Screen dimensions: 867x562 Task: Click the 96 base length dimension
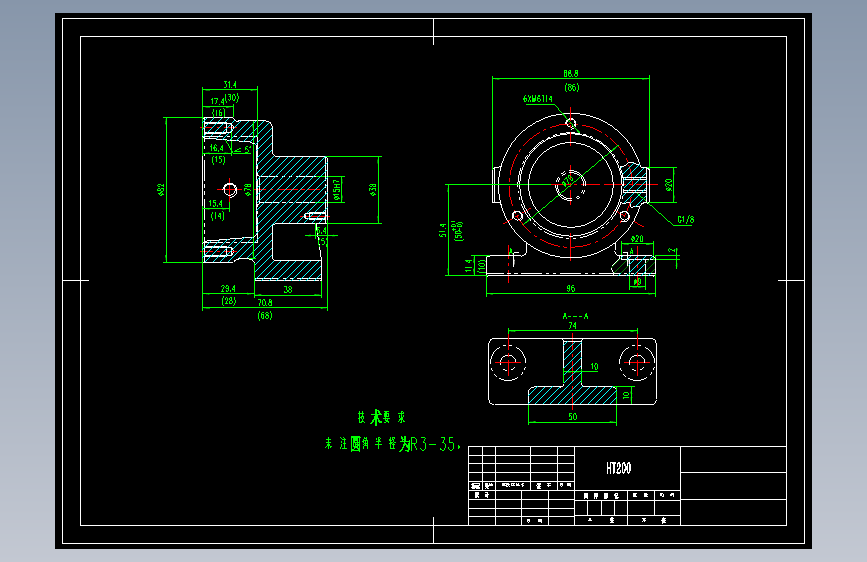(x=571, y=289)
